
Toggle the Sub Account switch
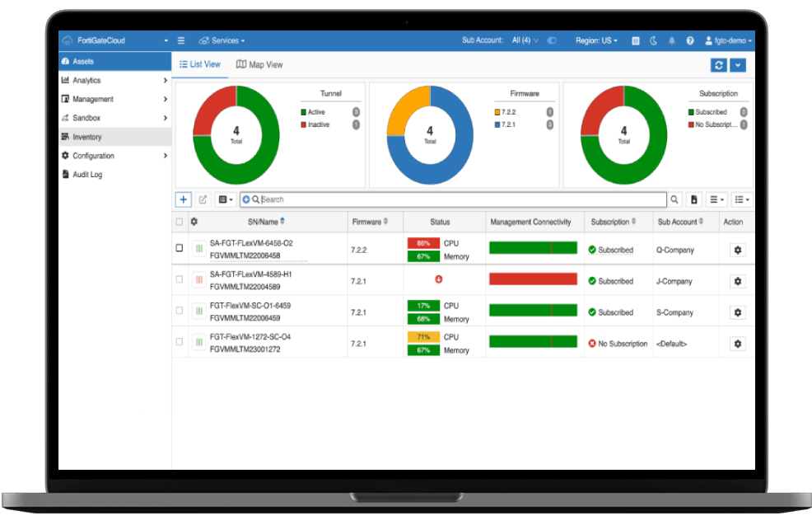(x=552, y=40)
